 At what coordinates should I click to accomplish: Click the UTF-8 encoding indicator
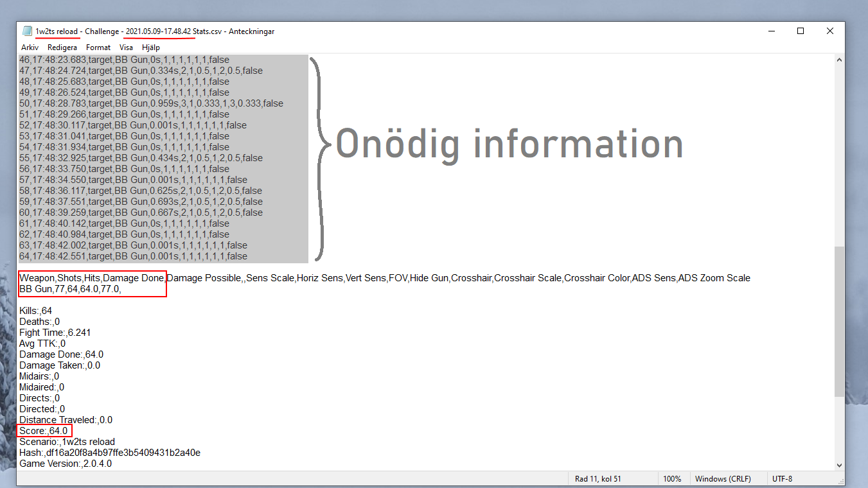coord(783,479)
